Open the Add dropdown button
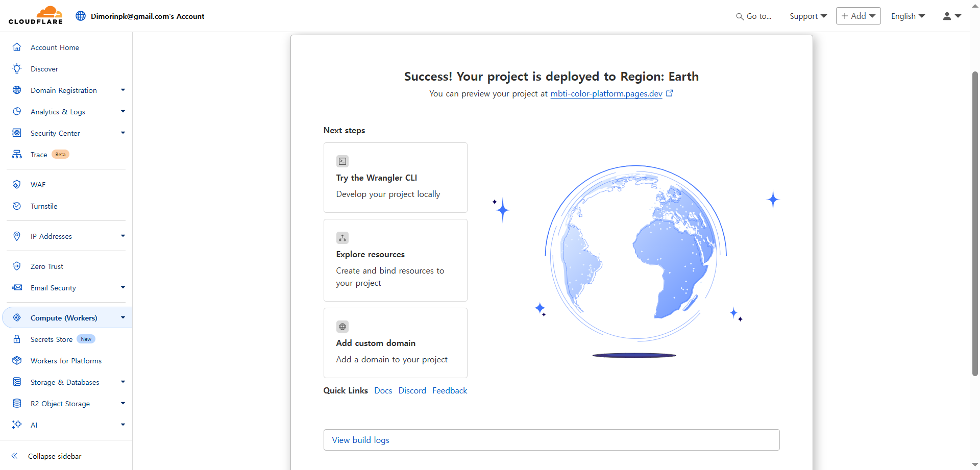980x470 pixels. 859,16
